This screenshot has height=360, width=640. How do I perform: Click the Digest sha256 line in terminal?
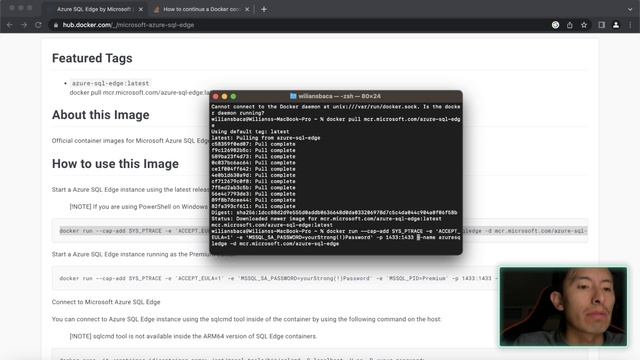[334, 213]
